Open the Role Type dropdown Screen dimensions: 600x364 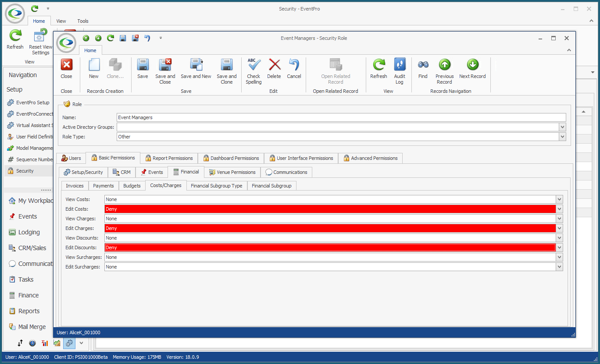pyautogui.click(x=562, y=137)
